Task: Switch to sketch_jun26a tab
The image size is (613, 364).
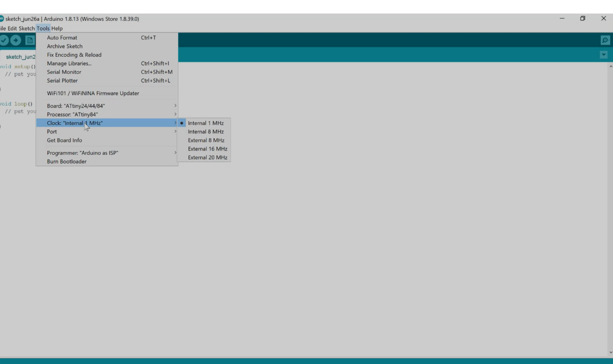Action: coord(20,57)
